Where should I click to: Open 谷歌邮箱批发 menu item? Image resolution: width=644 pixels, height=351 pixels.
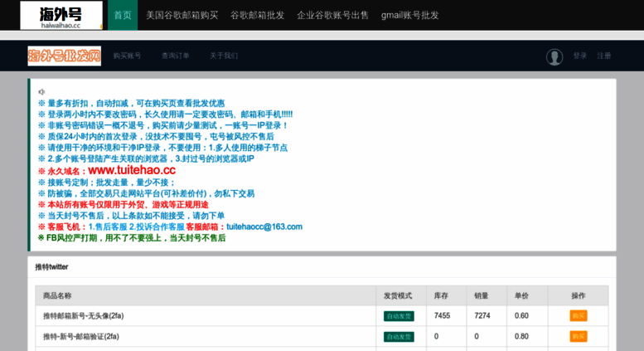[x=258, y=15]
